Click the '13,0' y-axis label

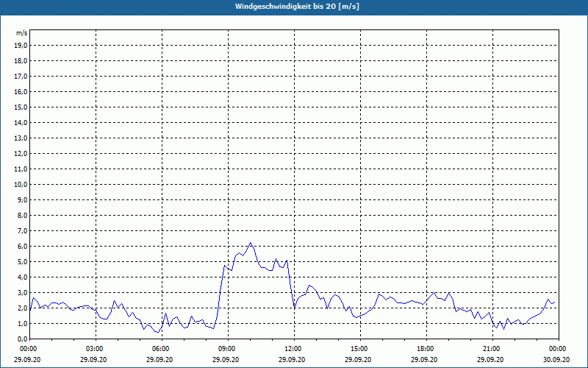(21, 138)
